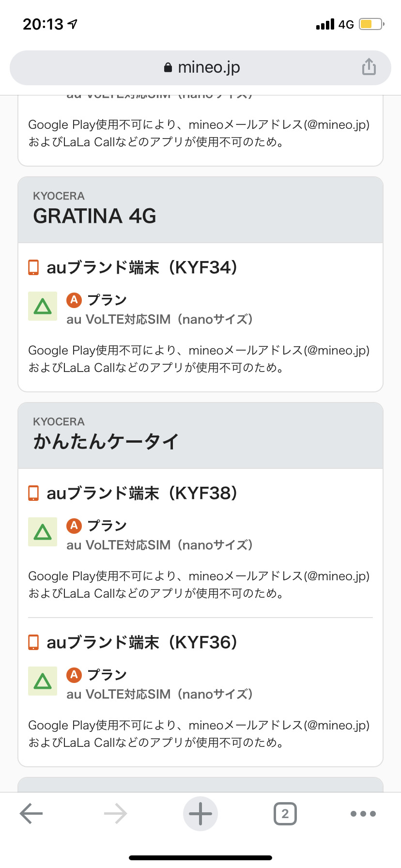This screenshot has height=868, width=401.
Task: Tap the green triangle under KYF34
Action: click(43, 306)
